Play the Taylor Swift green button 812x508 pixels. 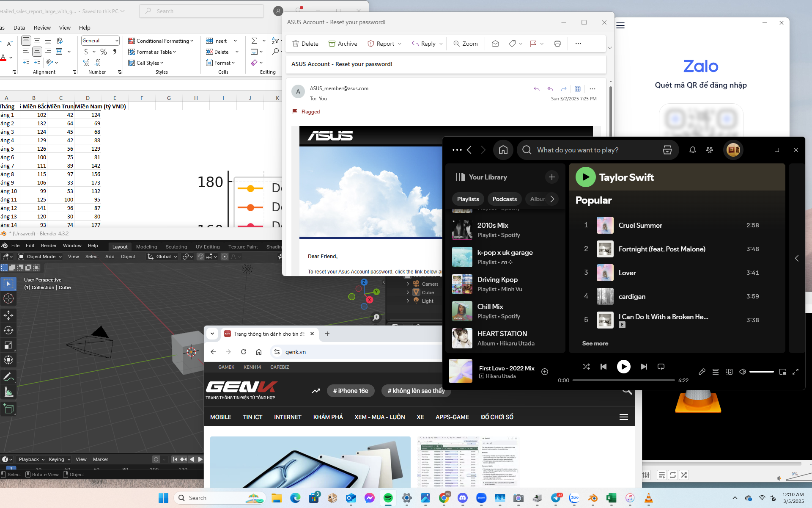(586, 177)
